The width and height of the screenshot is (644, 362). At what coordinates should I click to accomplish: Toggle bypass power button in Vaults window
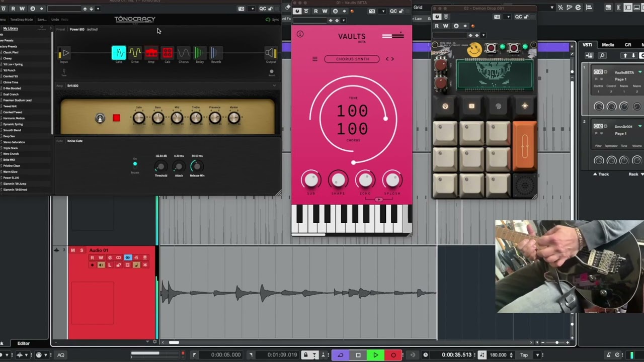click(297, 11)
